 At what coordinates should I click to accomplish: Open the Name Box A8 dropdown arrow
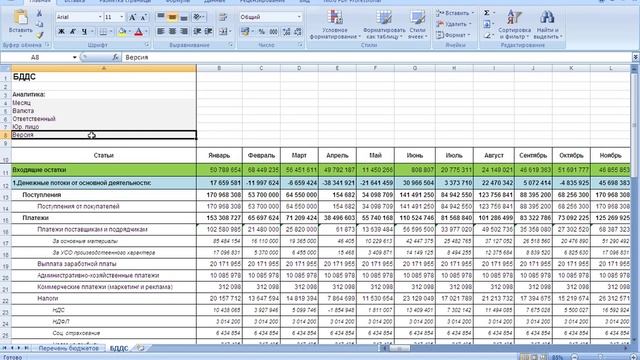tap(74, 58)
